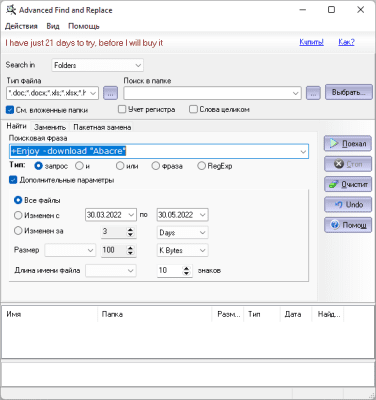Increase the size value 100 stepper
This screenshot has width=376, height=400.
pyautogui.click(x=130, y=248)
